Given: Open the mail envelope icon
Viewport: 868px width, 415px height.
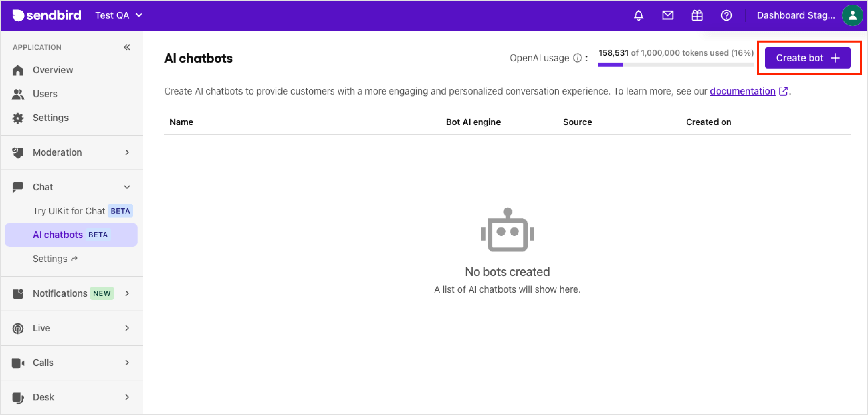Looking at the screenshot, I should coord(667,15).
